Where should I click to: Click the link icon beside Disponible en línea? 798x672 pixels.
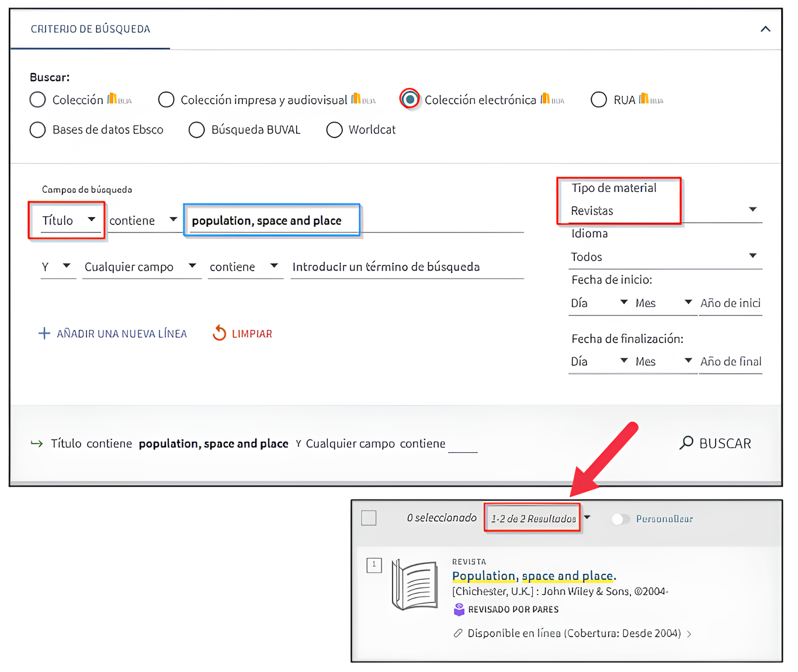[458, 633]
